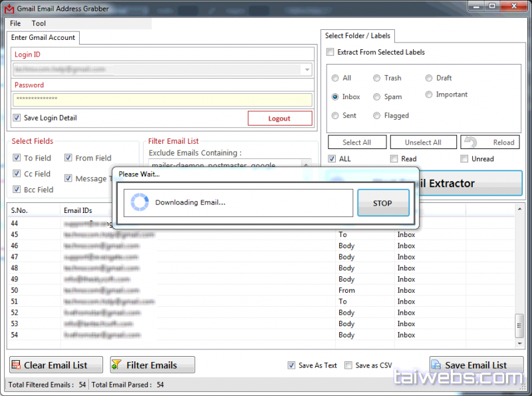
Task: Click the email list scrollbar down arrow
Action: [x=519, y=344]
